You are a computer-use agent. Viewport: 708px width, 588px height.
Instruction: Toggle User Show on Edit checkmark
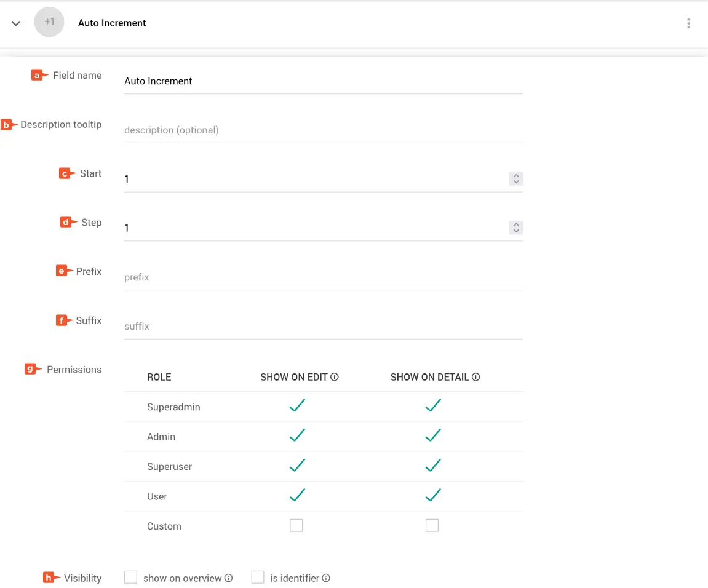tap(297, 495)
